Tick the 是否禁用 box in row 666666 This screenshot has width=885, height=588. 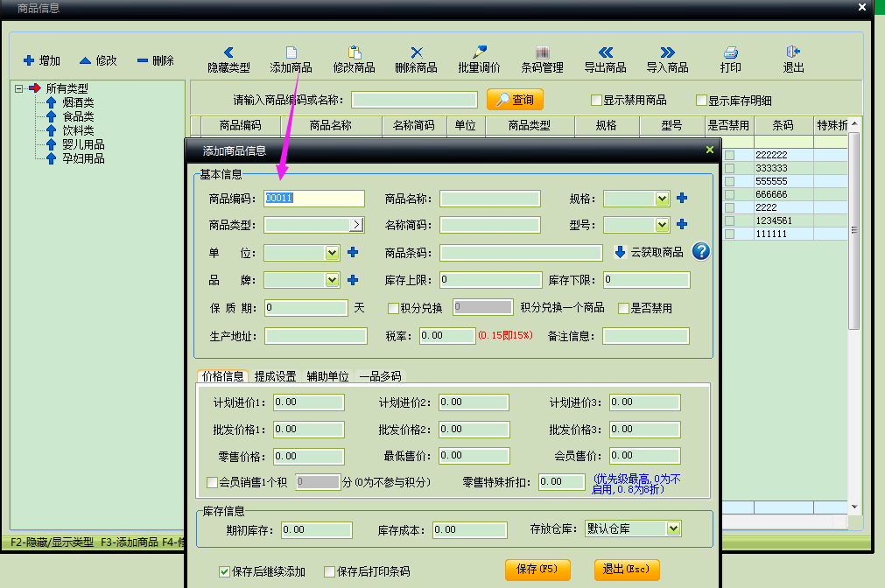point(729,194)
